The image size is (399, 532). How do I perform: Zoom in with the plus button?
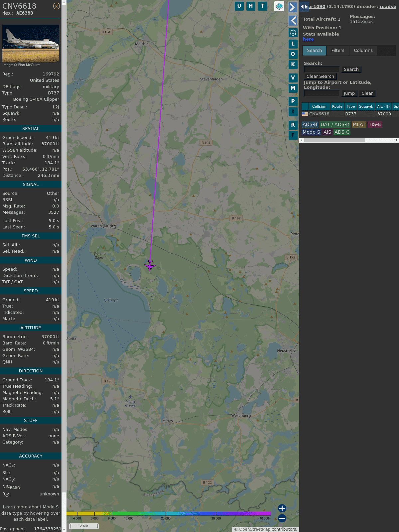pyautogui.click(x=282, y=508)
